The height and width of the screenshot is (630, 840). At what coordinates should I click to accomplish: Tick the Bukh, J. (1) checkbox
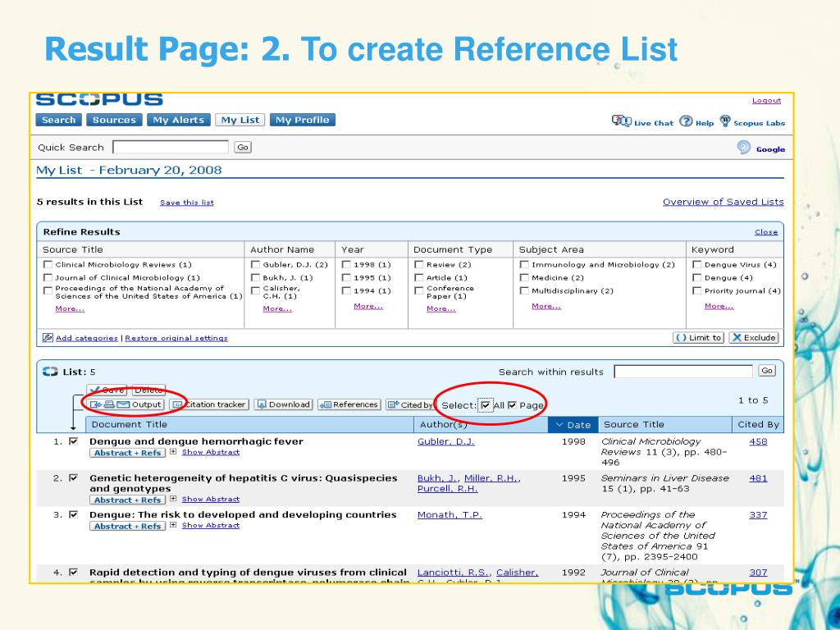[x=256, y=277]
